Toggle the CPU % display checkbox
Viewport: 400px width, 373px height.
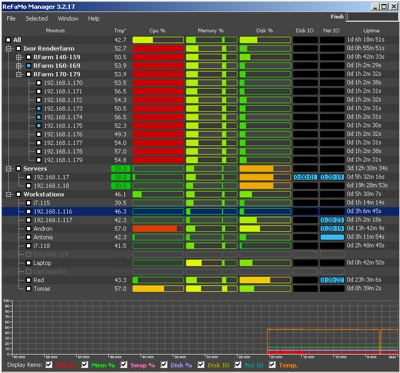point(49,365)
